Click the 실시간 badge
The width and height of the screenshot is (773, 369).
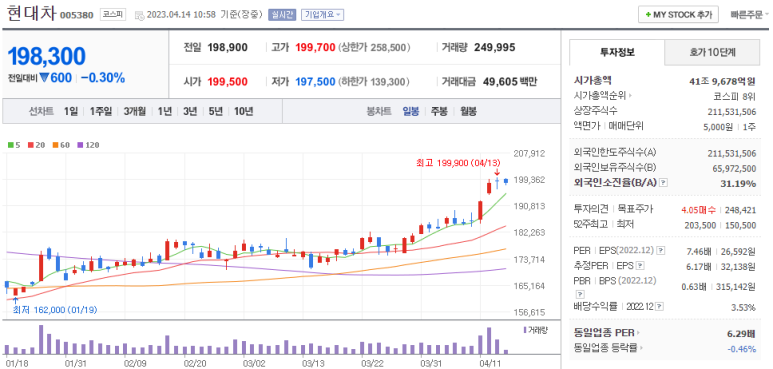[282, 15]
